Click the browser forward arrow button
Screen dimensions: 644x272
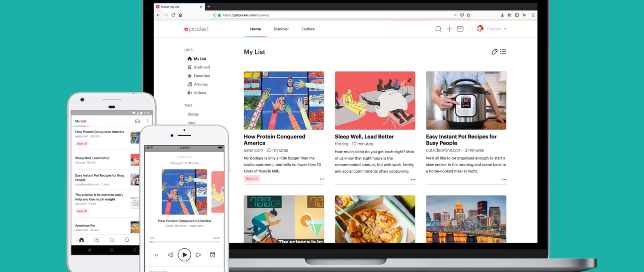point(166,15)
